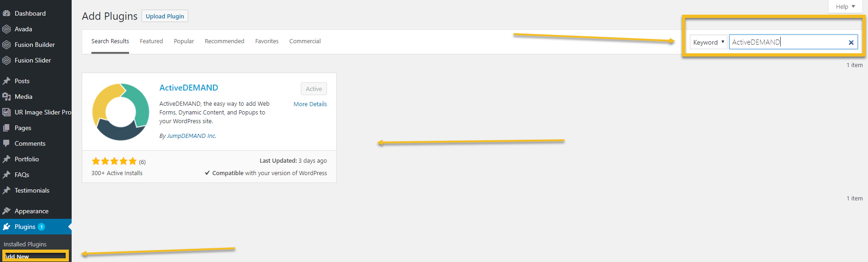
Task: Click the Dashboard gauge icon in sidebar
Action: click(x=6, y=13)
